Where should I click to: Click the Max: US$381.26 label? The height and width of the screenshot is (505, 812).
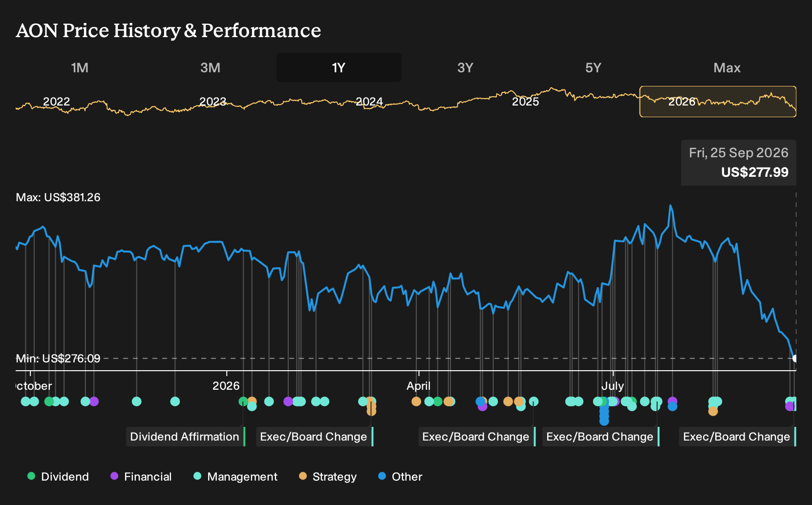point(58,197)
